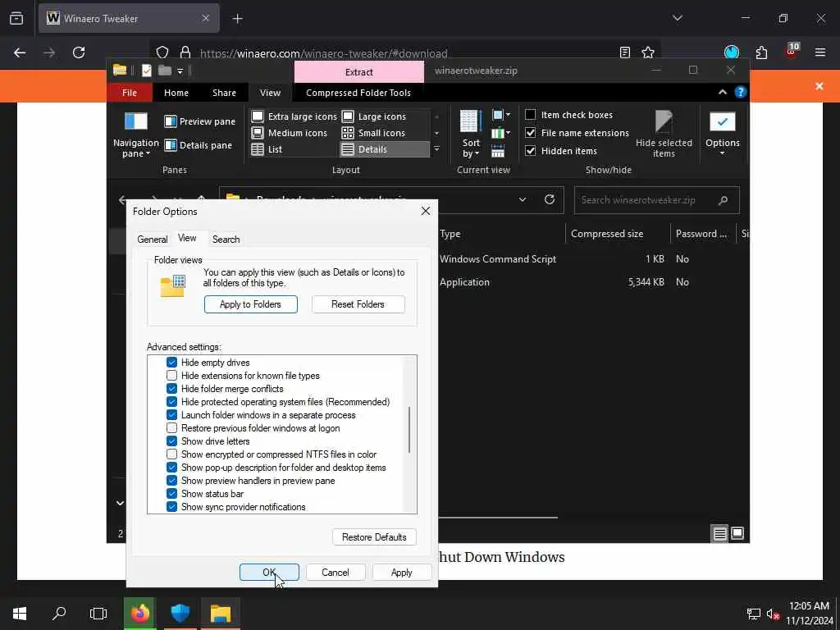This screenshot has height=630, width=840.
Task: Check Restore previous folder windows at logon
Action: click(x=172, y=428)
